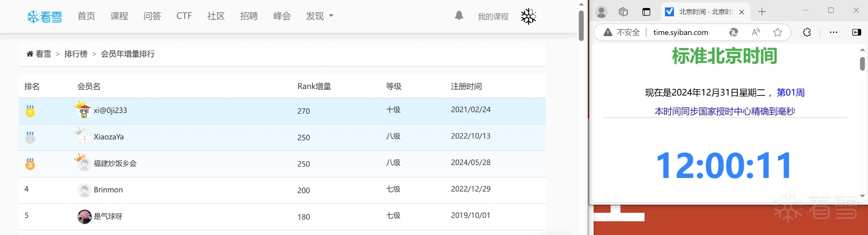Image resolution: width=868 pixels, height=235 pixels.
Task: Open 我的课程 link
Action: click(493, 17)
